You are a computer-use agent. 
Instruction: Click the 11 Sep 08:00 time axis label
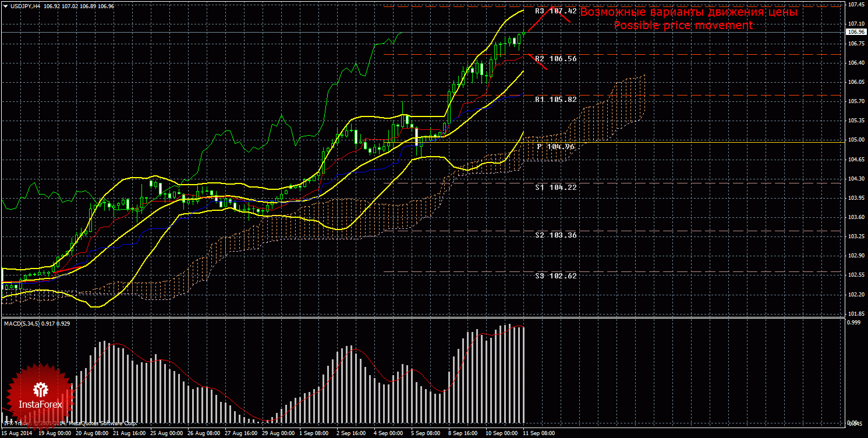(x=538, y=433)
